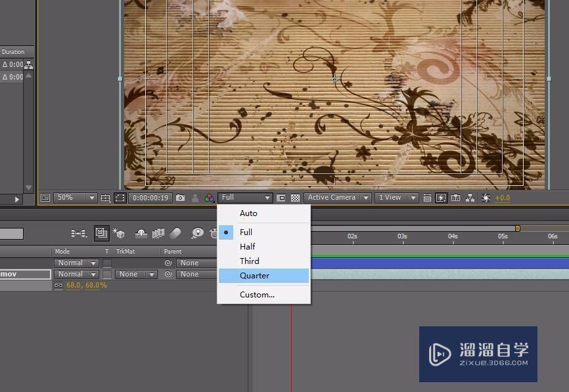The image size is (569, 392).
Task: Click the pick whip on the layer above mov
Action: (168, 263)
